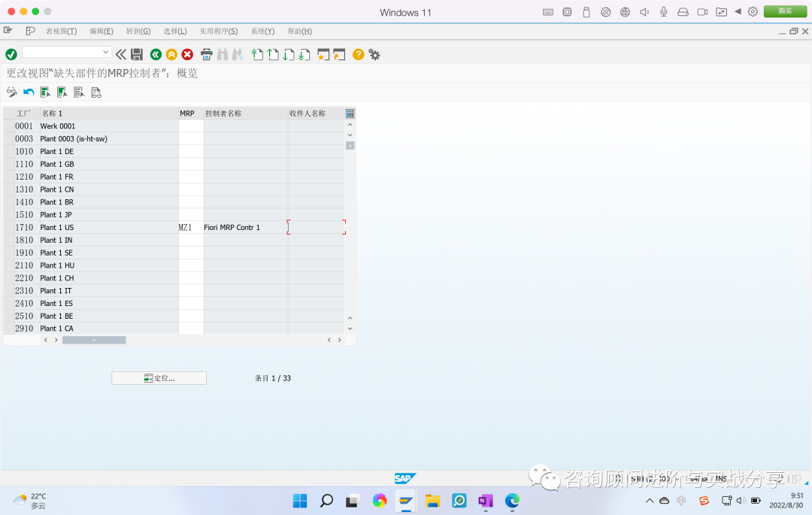Select the MZ1 MRP controller cell
The width and height of the screenshot is (812, 515).
189,226
